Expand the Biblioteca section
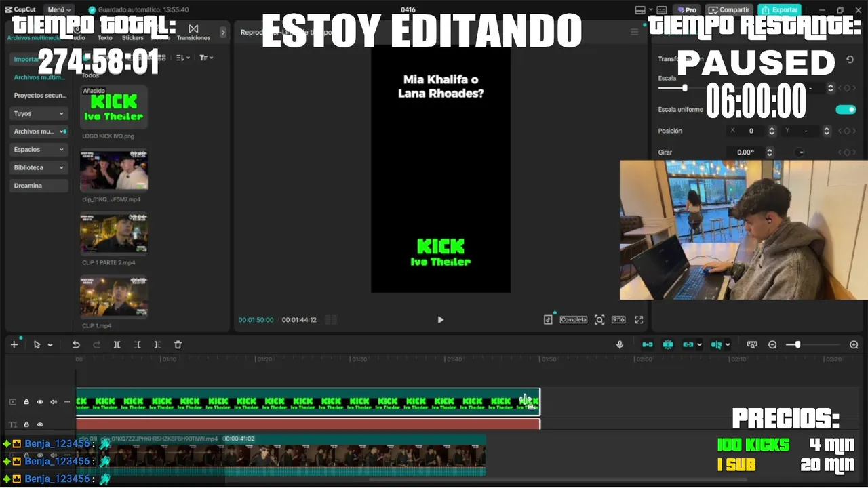 pos(39,167)
